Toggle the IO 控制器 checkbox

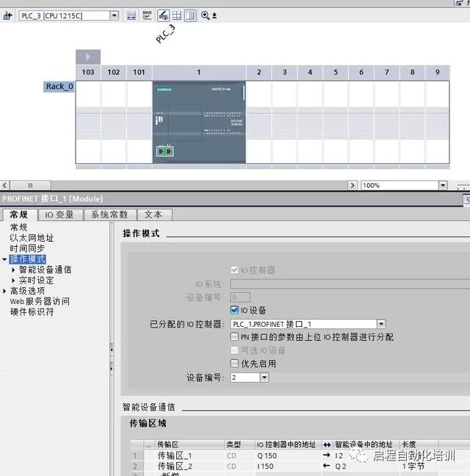pos(234,270)
